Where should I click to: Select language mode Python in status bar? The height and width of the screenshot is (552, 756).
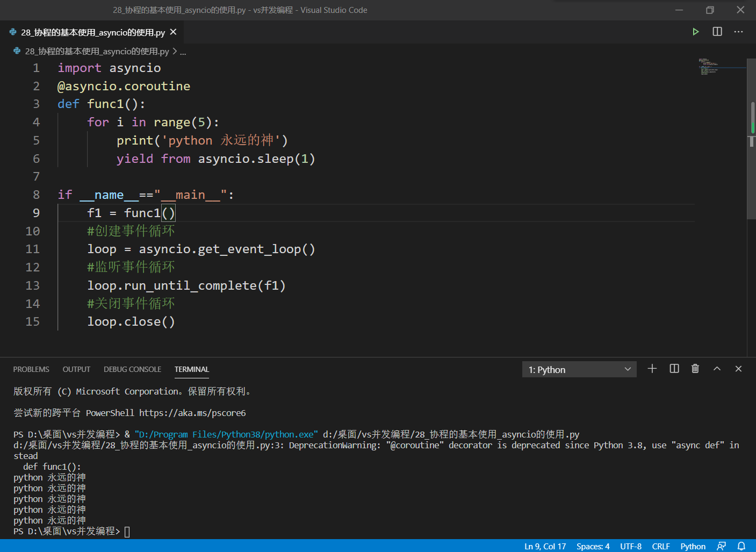[x=693, y=546]
